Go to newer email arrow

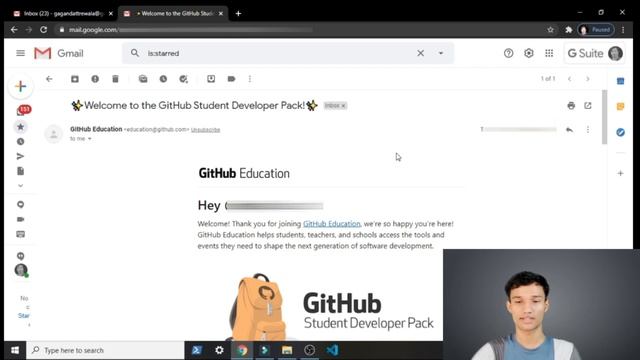pos(569,79)
